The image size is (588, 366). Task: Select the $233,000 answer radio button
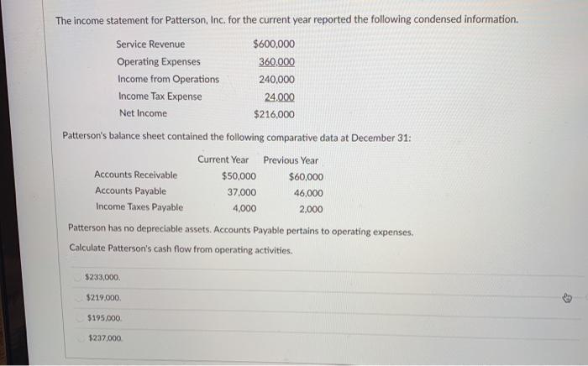(x=77, y=278)
